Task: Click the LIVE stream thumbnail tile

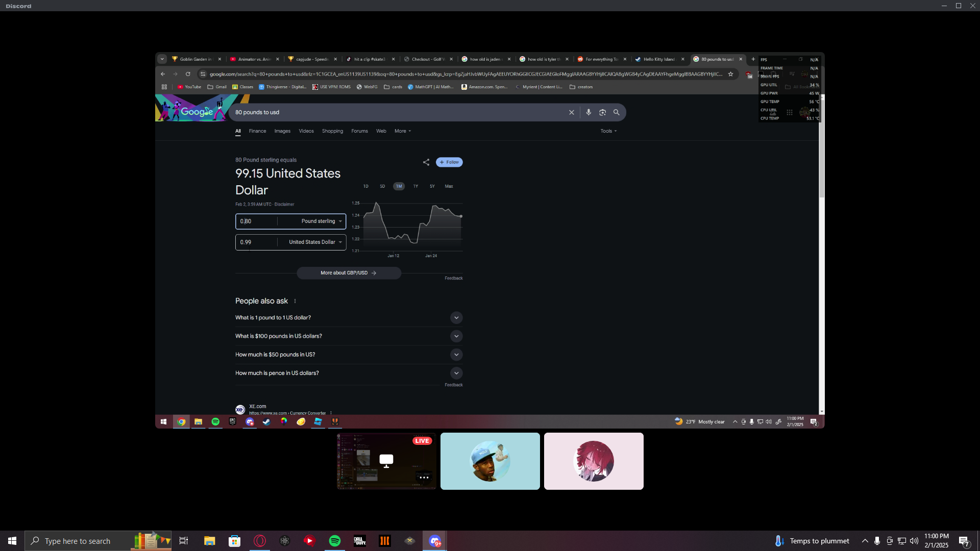Action: 386,461
